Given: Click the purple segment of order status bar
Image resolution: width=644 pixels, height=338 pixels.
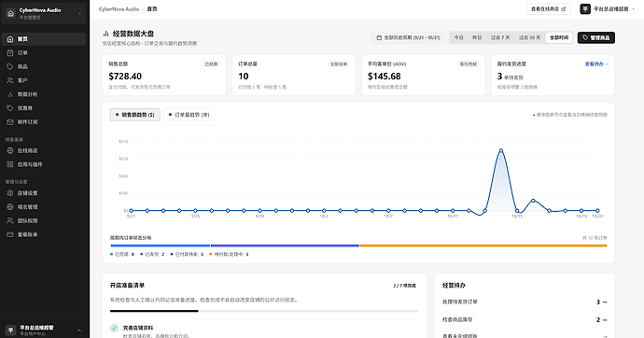Looking at the screenshot, I should point(285,246).
